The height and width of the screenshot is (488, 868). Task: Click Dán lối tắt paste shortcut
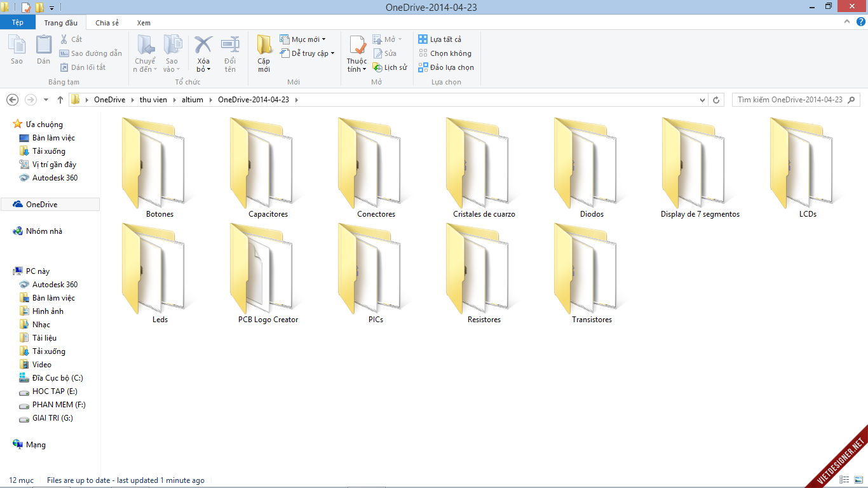(83, 67)
